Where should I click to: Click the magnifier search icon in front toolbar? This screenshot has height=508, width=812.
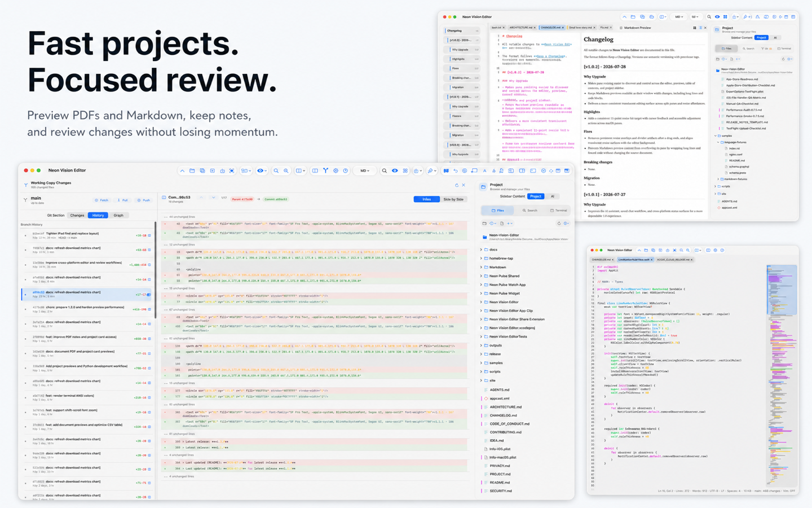tap(276, 170)
